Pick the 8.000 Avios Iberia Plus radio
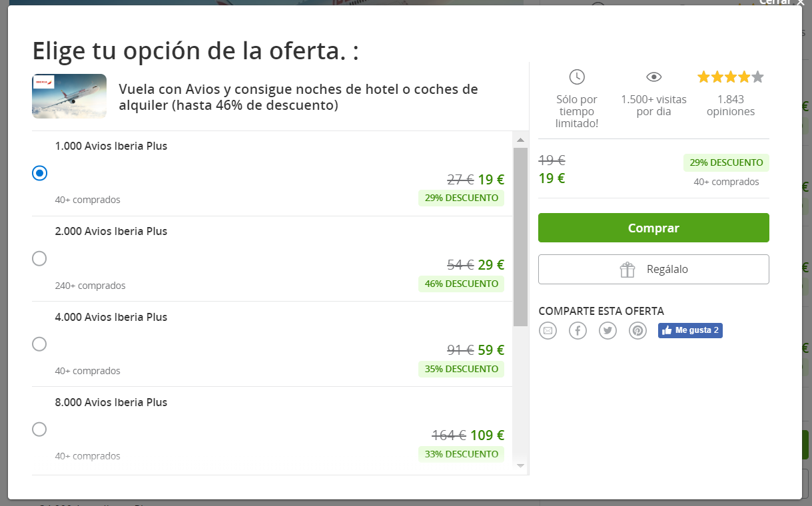The image size is (812, 506). (40, 429)
